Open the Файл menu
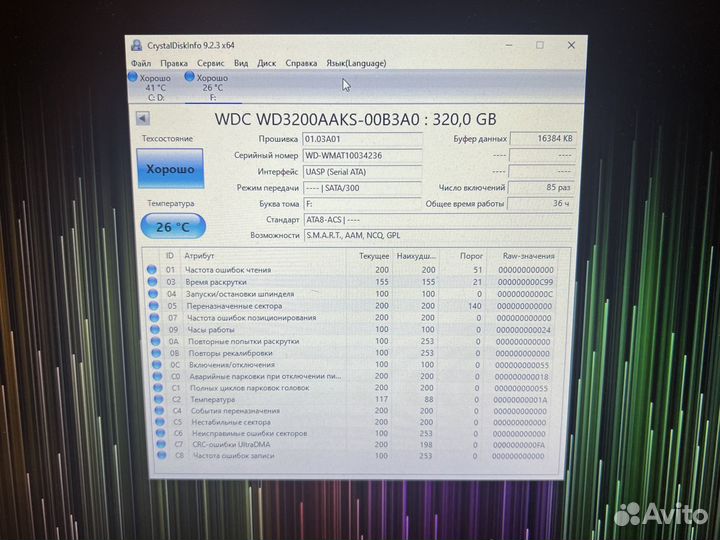 (x=141, y=63)
